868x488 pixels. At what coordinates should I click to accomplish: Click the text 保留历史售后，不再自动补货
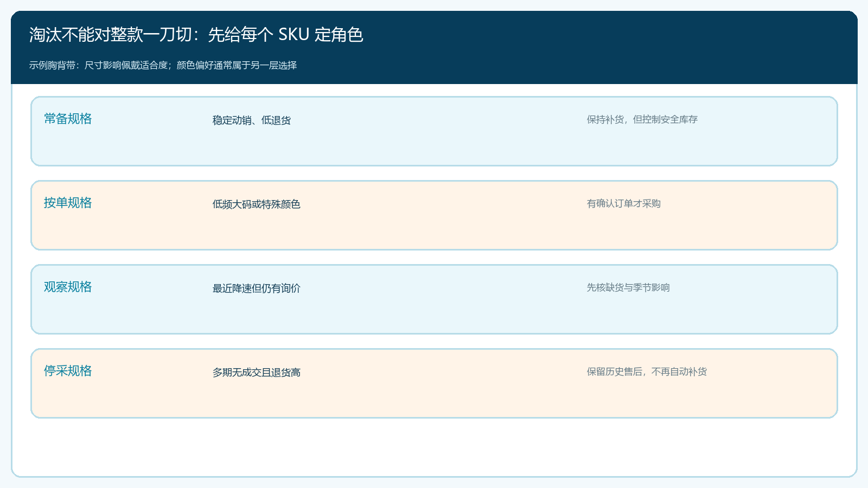pos(647,371)
